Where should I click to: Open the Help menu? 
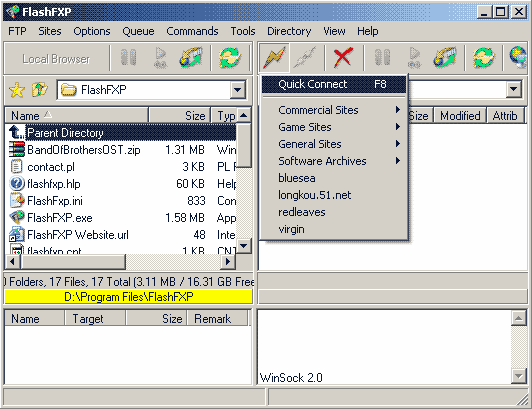[x=367, y=31]
